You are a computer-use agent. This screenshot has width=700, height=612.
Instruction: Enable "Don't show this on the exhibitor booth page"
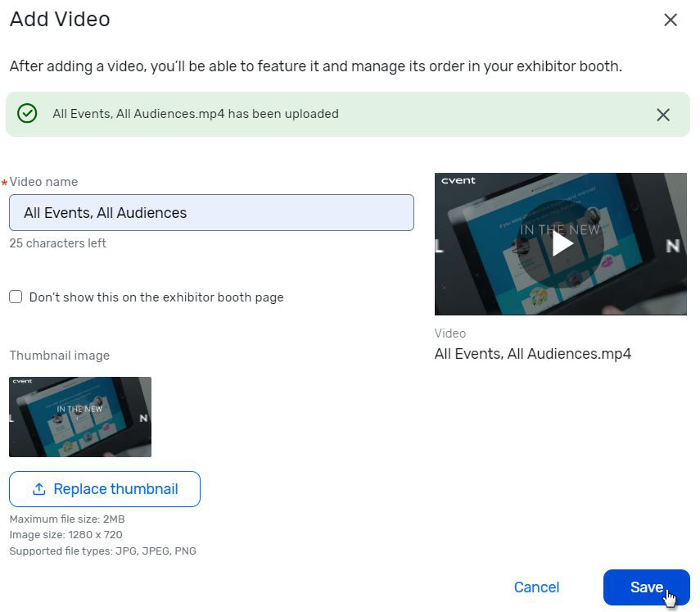click(x=16, y=297)
